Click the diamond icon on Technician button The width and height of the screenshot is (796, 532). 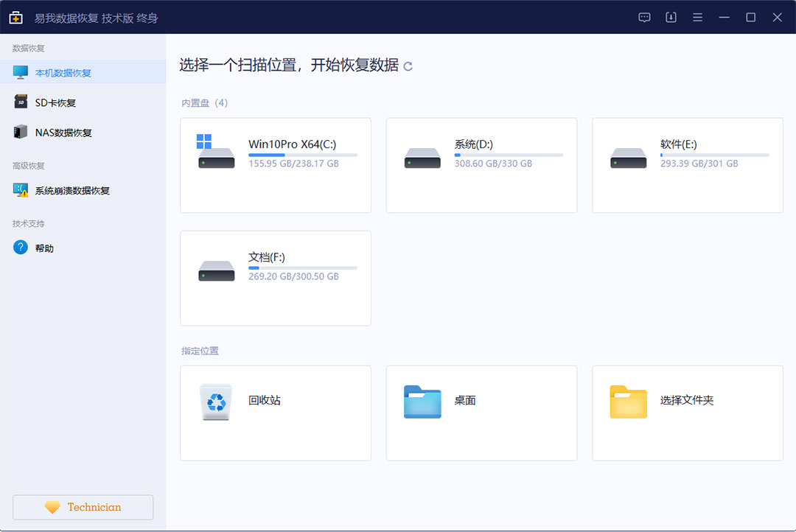coord(52,507)
